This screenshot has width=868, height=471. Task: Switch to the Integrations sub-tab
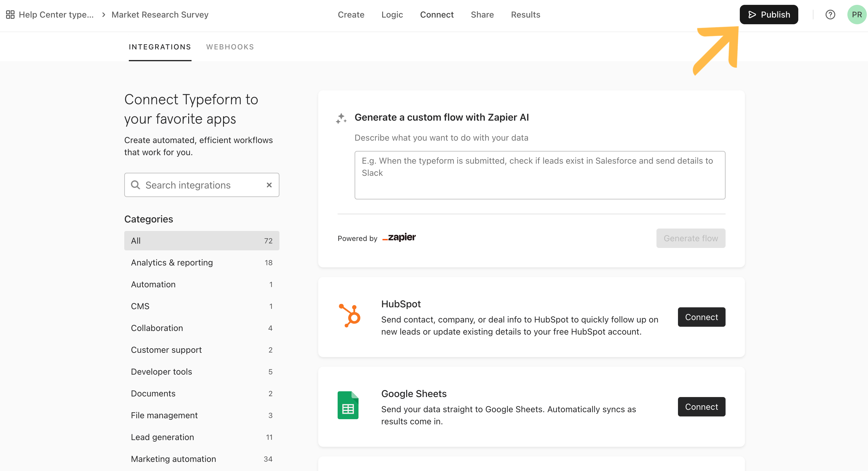tap(160, 47)
